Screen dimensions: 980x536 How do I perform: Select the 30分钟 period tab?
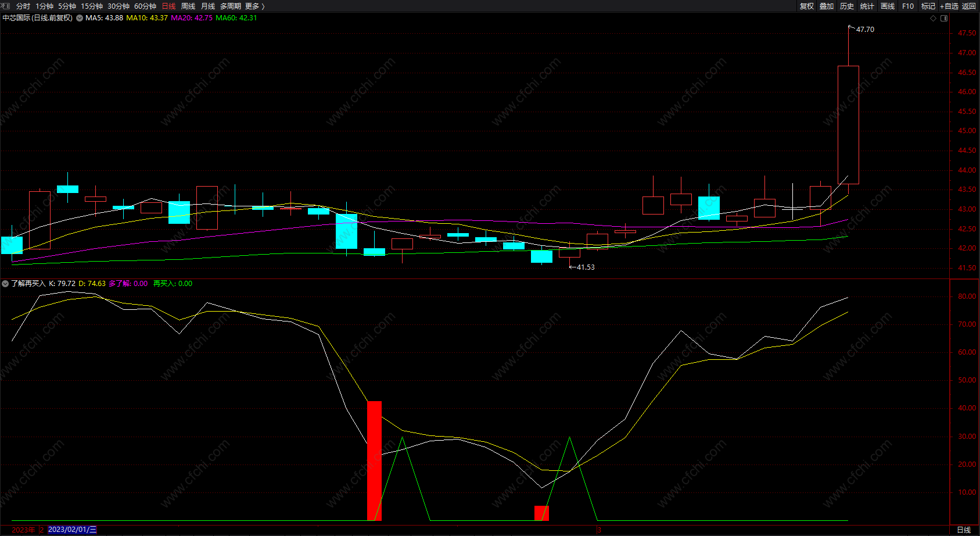tap(119, 6)
